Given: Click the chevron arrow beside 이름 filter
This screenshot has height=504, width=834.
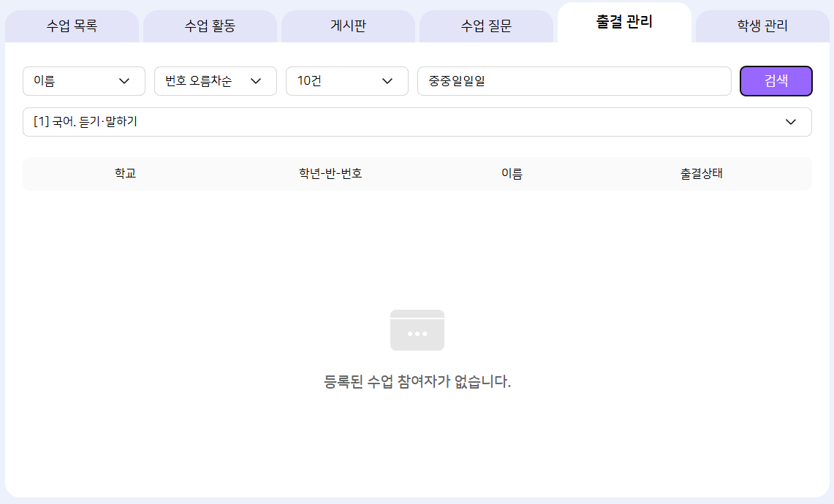Looking at the screenshot, I should [124, 81].
